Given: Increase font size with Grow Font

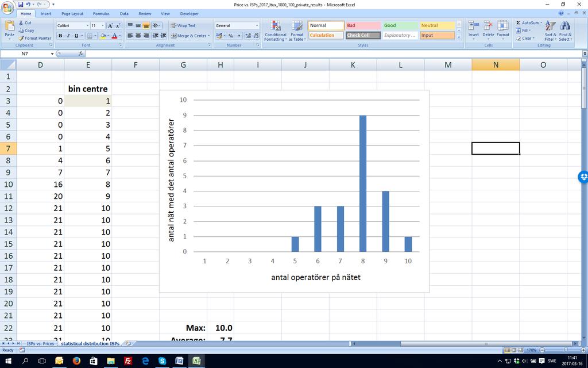Looking at the screenshot, I should coord(110,25).
